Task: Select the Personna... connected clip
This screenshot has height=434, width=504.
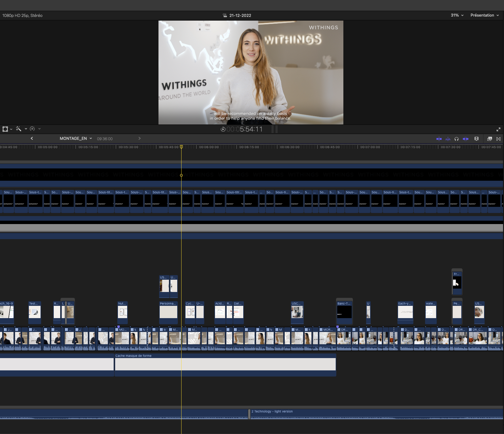Action: coord(168,312)
